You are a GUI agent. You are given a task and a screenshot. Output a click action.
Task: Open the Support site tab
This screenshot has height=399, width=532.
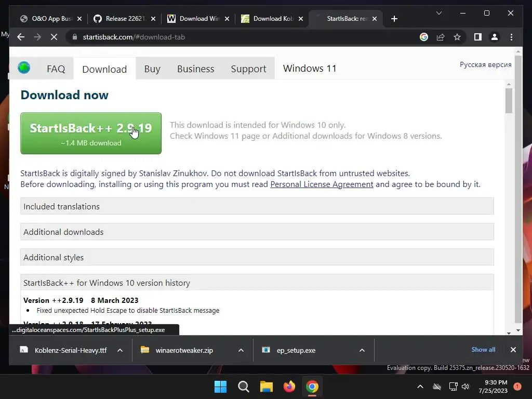[248, 69]
